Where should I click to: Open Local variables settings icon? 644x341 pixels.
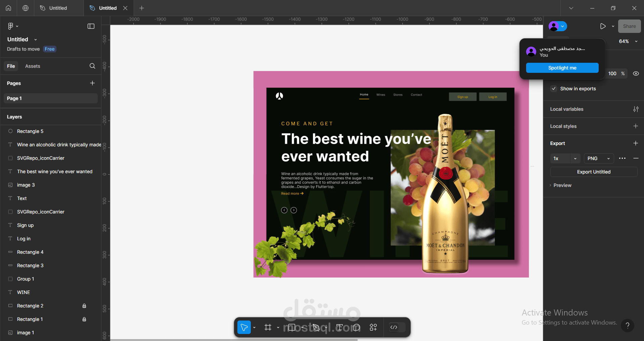636,109
